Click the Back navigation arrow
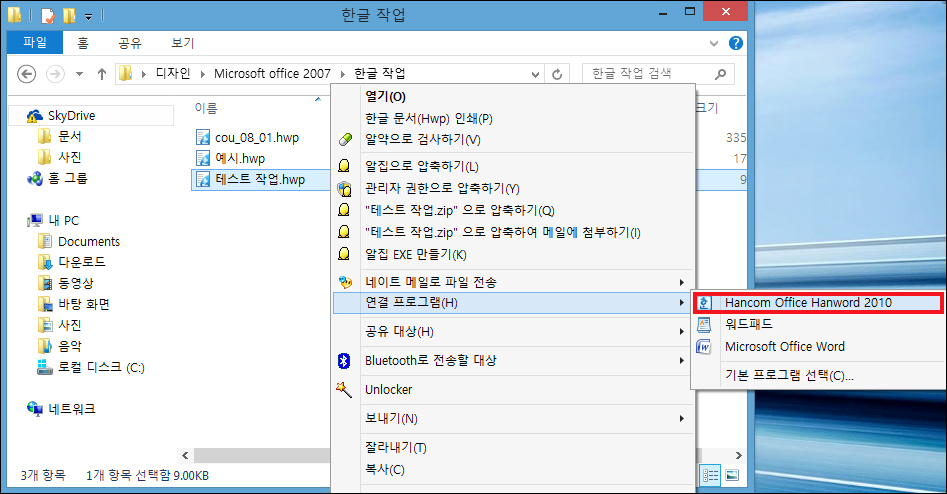The height and width of the screenshot is (494, 947). [26, 74]
